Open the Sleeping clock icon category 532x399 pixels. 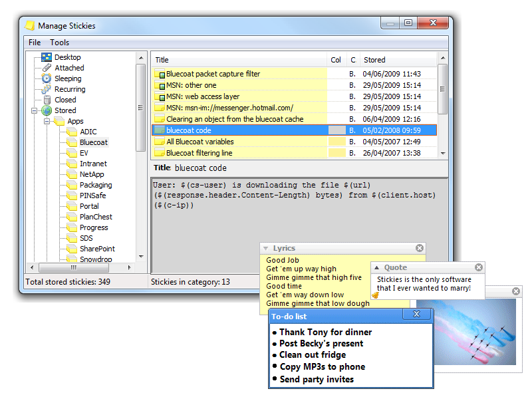(x=47, y=78)
